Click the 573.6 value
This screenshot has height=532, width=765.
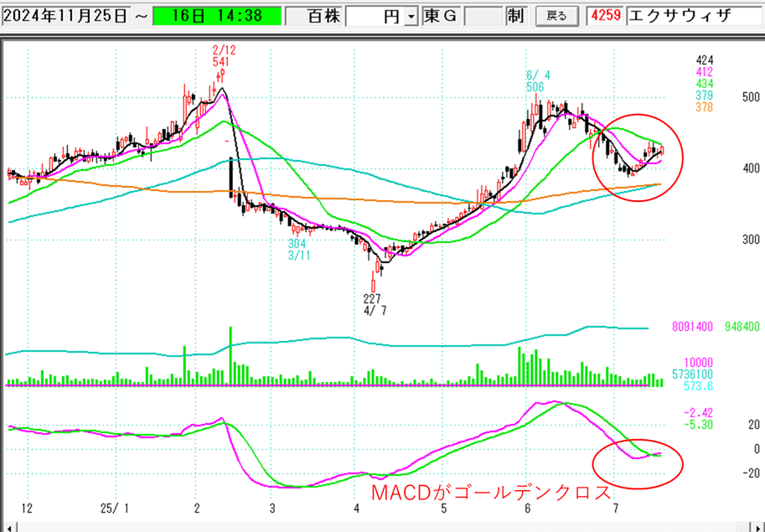coord(698,386)
